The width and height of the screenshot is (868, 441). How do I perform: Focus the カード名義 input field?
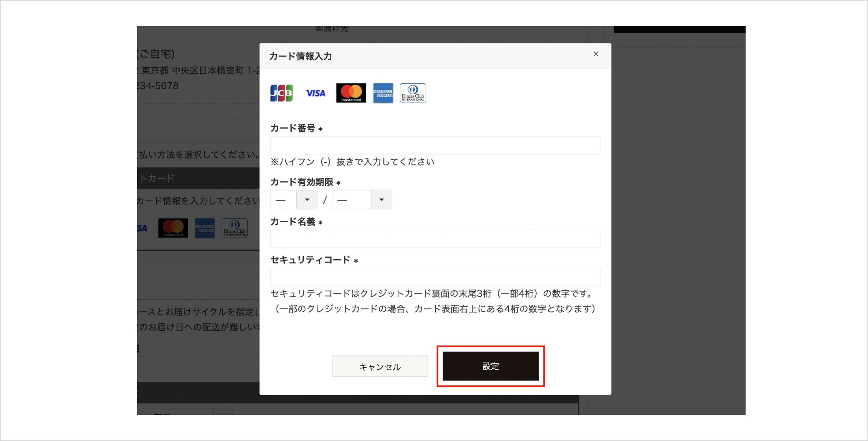coord(435,238)
